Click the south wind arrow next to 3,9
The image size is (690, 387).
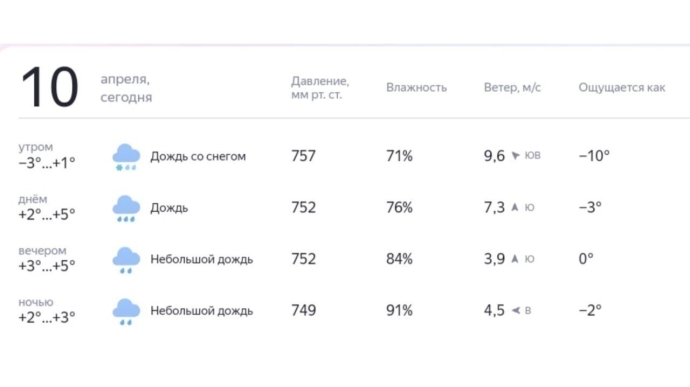pos(515,258)
